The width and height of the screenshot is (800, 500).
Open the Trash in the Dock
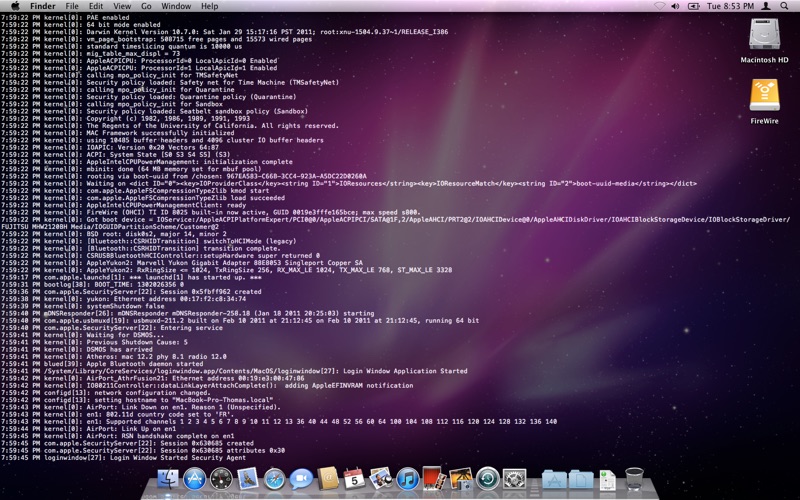tap(634, 479)
